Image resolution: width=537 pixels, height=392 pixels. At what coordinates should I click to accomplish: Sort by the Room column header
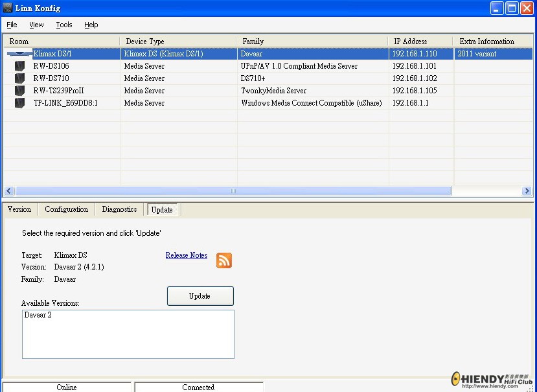[x=62, y=41]
